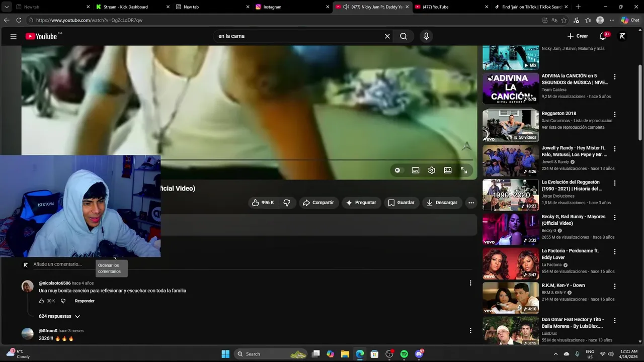Open Copilot Chat in the browser toolbar

630,20
